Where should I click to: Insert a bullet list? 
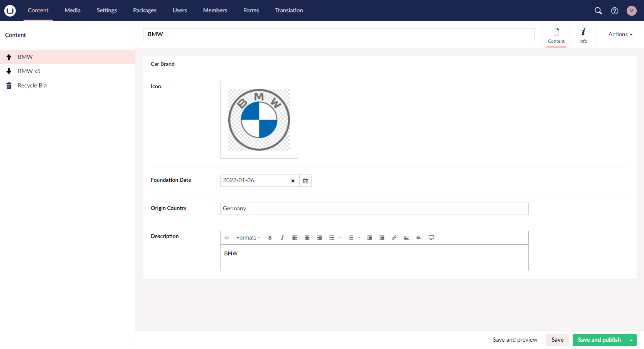coord(332,238)
